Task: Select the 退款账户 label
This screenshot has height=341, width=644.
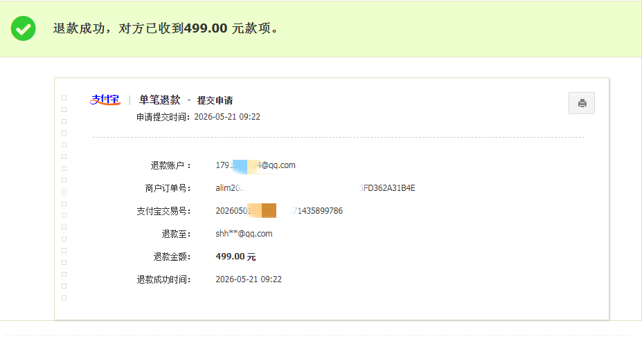Action: coord(170,165)
